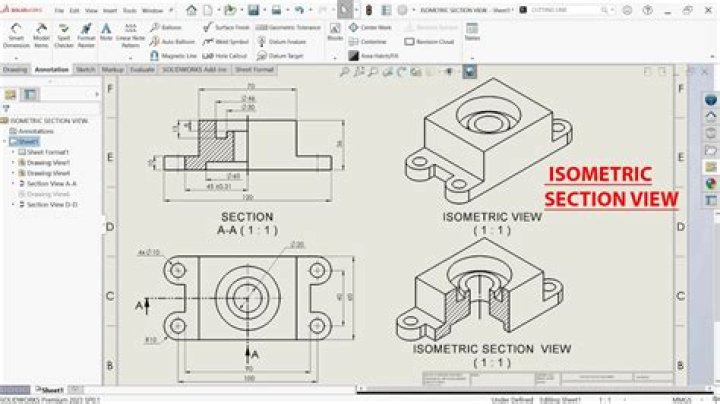Insert a Revision Cloud

pyautogui.click(x=429, y=42)
